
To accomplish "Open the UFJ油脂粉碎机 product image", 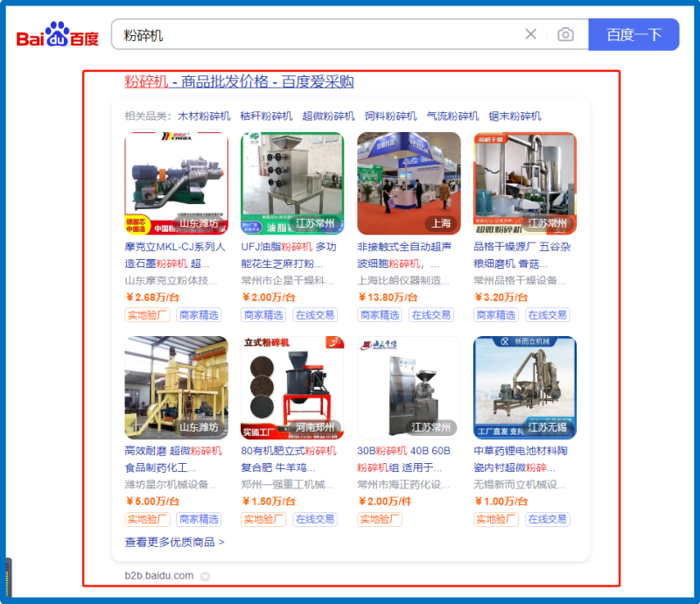I will point(292,183).
